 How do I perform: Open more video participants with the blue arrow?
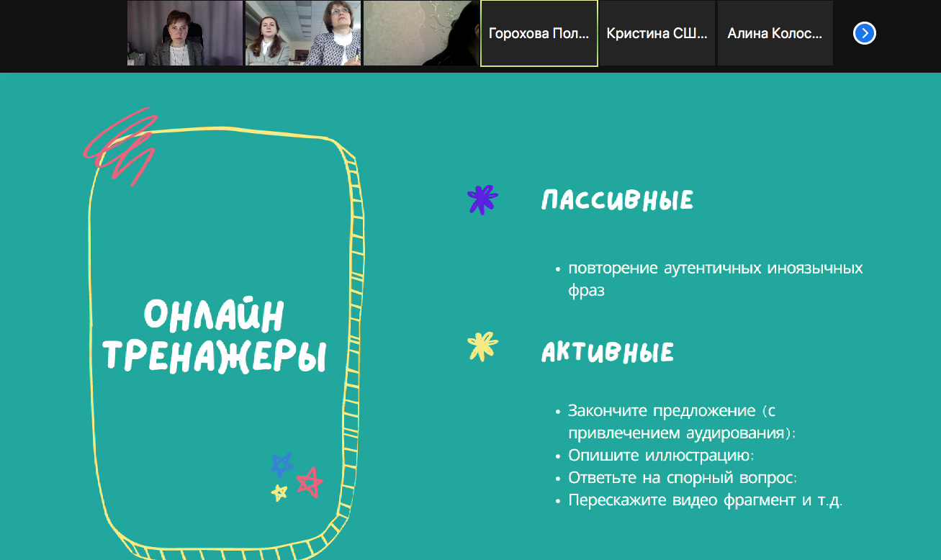tap(863, 32)
